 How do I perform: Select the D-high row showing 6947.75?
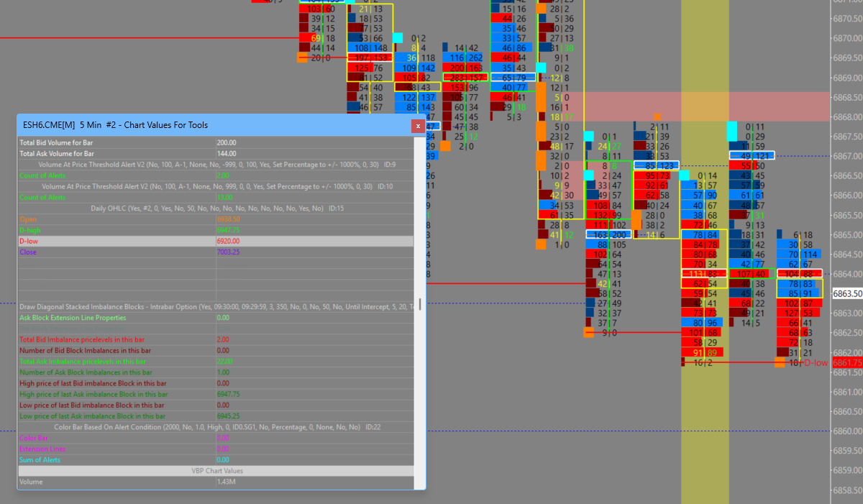click(216, 230)
